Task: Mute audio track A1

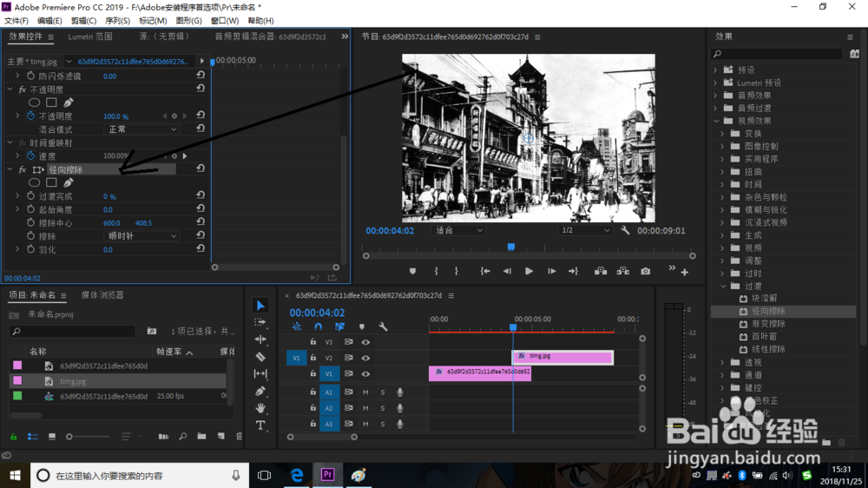Action: pos(366,392)
